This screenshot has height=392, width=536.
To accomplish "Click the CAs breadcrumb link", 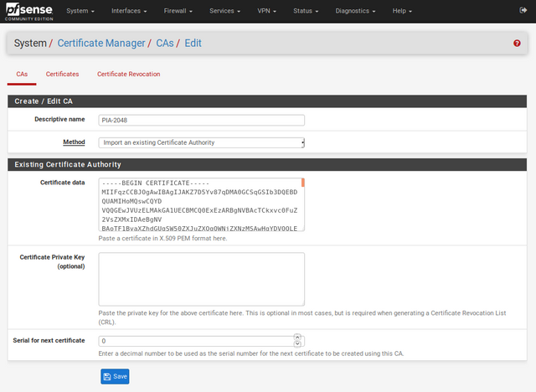I will click(165, 43).
